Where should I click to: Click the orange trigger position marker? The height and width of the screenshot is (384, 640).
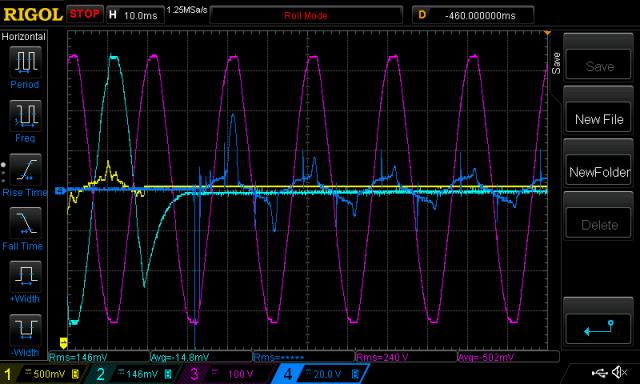tap(547, 33)
